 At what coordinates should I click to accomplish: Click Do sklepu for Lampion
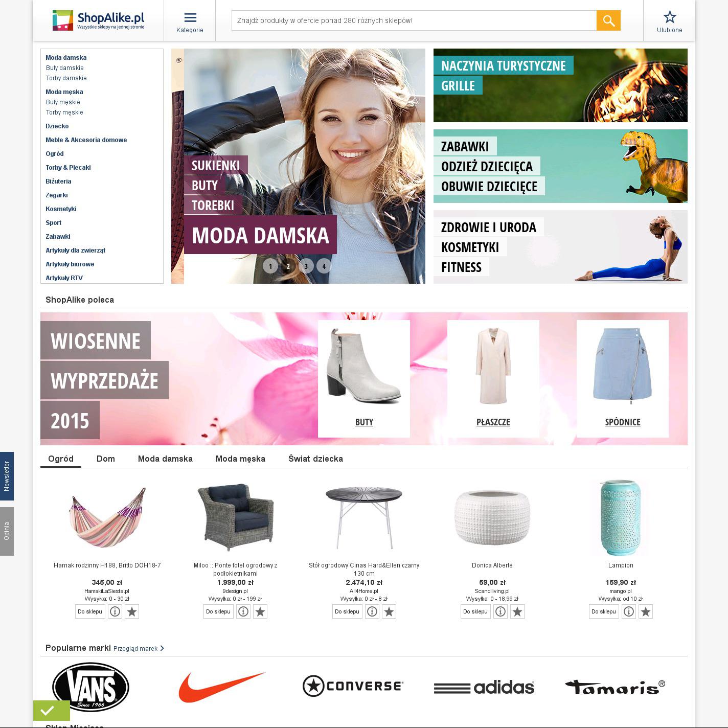click(604, 611)
